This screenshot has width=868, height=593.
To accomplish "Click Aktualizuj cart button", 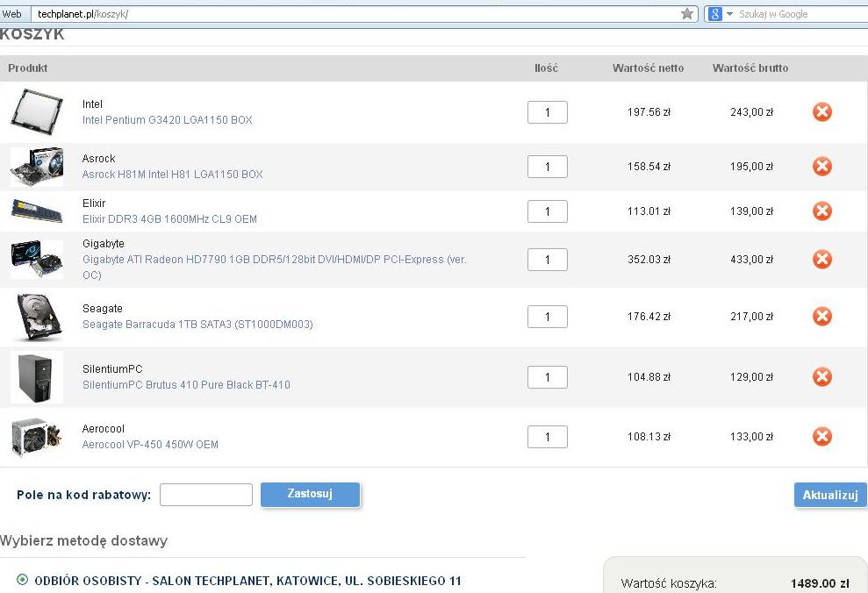I will (x=830, y=495).
